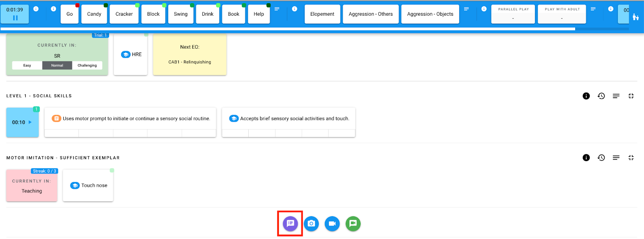This screenshot has height=239, width=644.
Task: Click Aggression - Others button
Action: (x=370, y=14)
